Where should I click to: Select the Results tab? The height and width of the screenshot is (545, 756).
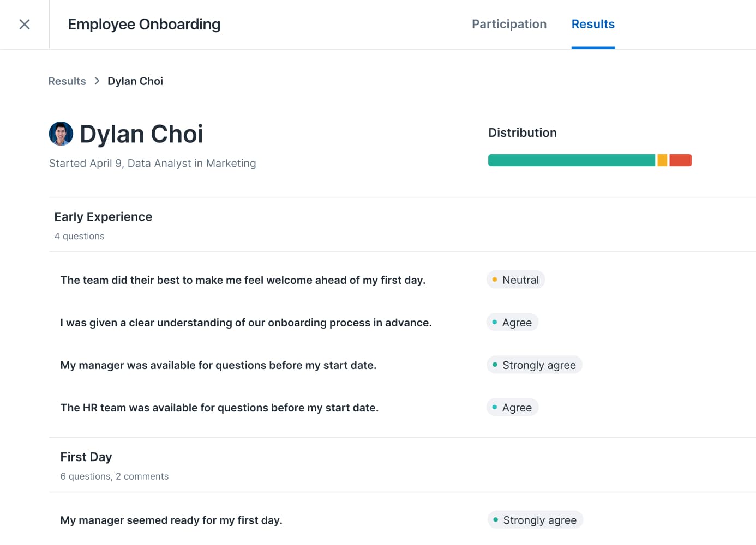pyautogui.click(x=593, y=24)
